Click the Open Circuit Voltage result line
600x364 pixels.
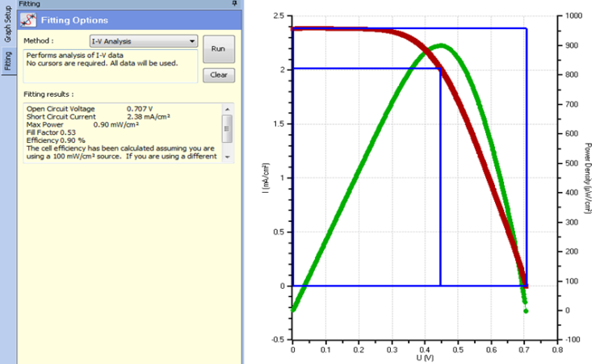tap(87, 108)
